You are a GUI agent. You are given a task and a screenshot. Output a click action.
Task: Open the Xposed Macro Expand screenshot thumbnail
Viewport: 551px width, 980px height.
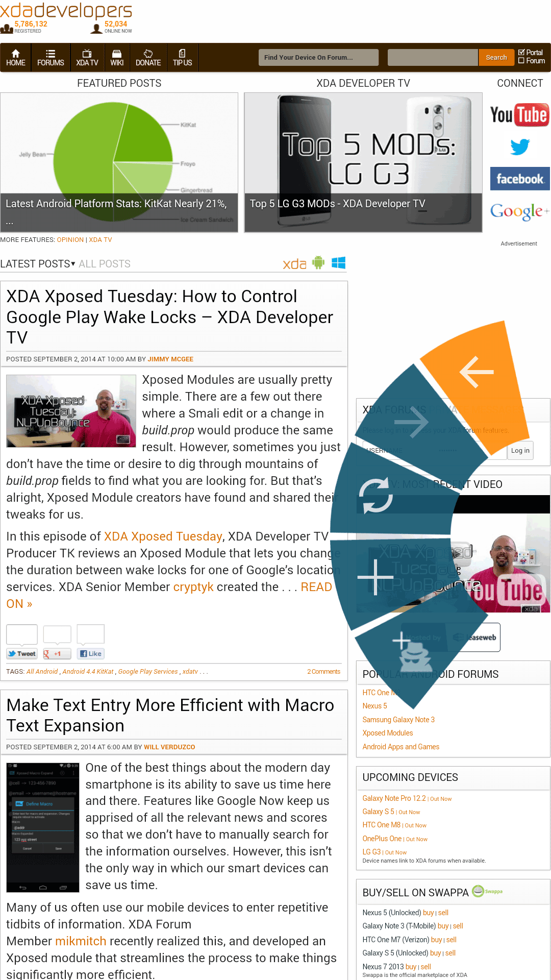[43, 827]
